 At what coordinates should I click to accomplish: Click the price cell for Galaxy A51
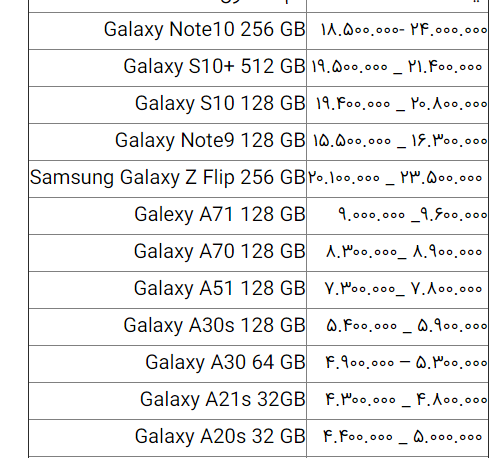point(397,290)
